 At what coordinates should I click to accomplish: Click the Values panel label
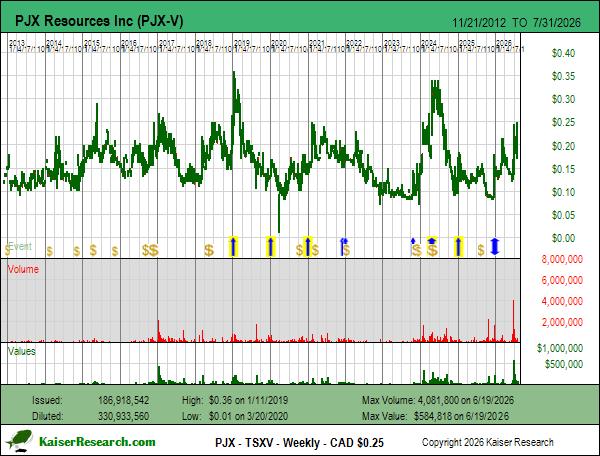click(x=21, y=351)
